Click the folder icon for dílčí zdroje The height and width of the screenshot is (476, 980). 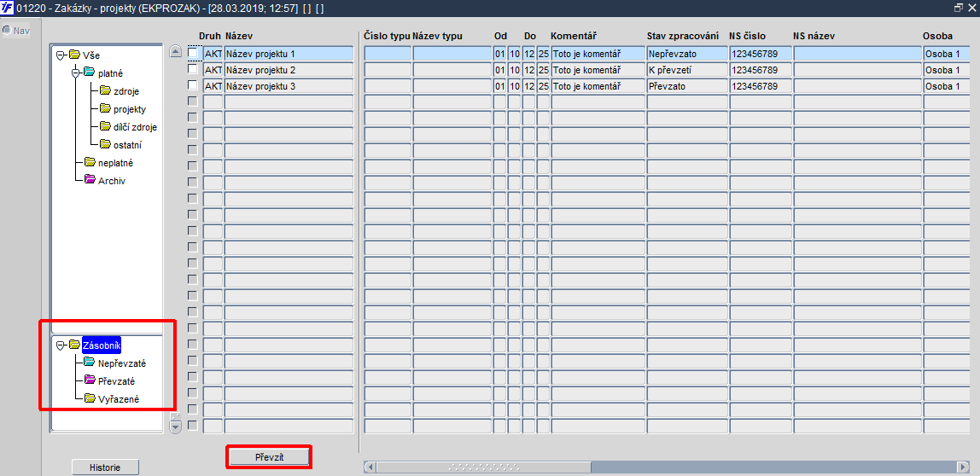(x=105, y=127)
